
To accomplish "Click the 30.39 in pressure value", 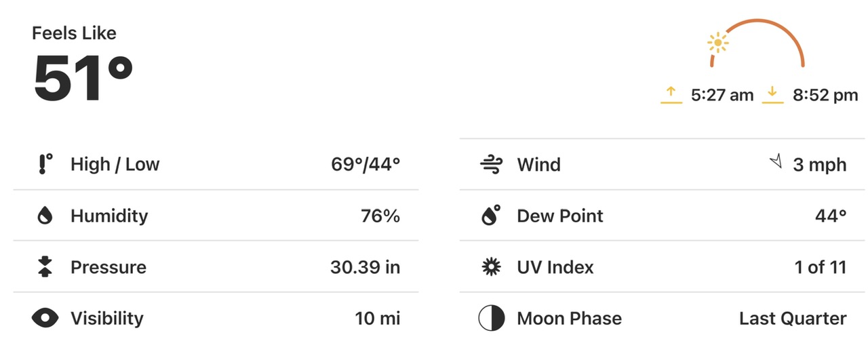I will click(x=365, y=267).
